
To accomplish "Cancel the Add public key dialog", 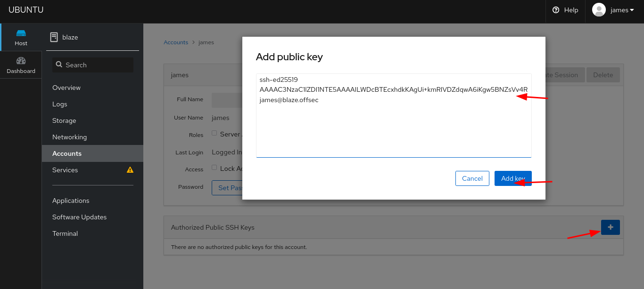I will pyautogui.click(x=472, y=178).
